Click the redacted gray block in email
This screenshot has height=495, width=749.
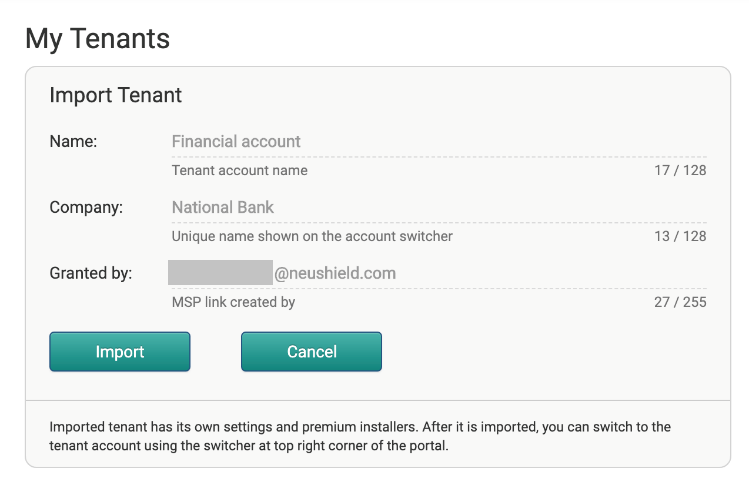point(220,272)
